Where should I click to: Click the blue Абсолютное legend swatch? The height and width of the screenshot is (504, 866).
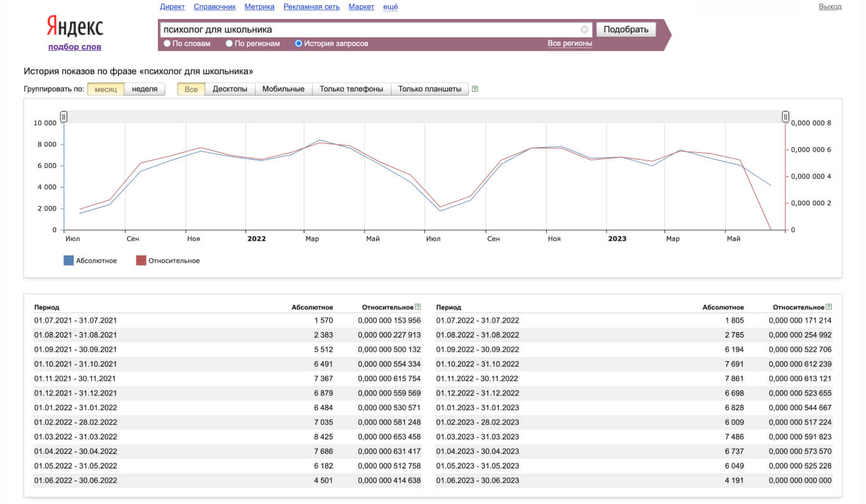point(69,261)
